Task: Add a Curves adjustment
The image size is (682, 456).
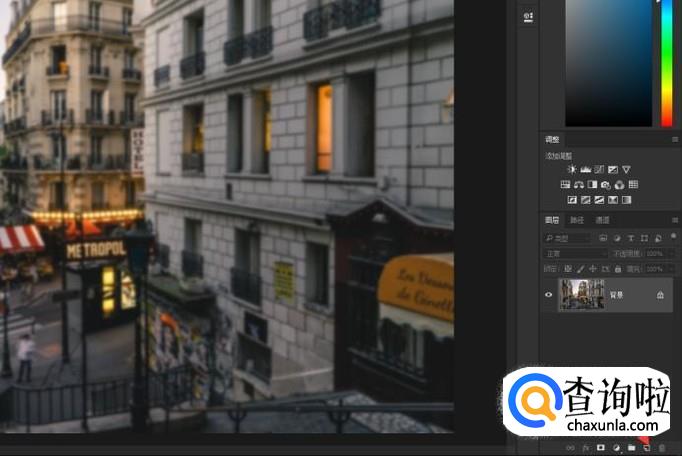Action: [599, 169]
